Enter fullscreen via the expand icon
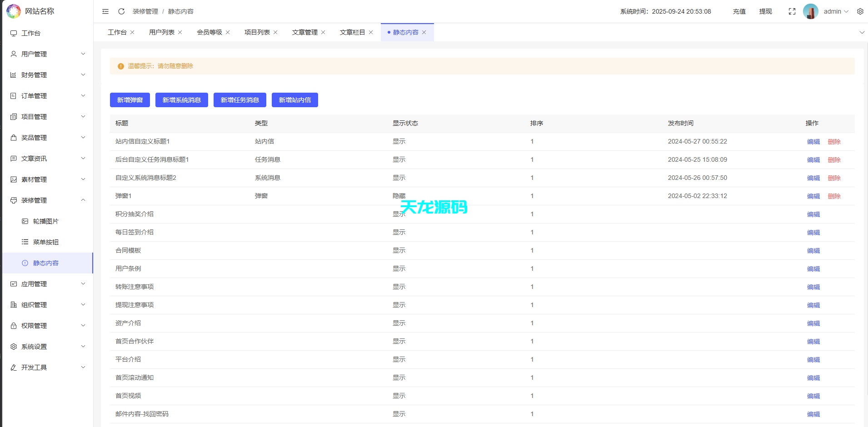The image size is (868, 427). (792, 11)
